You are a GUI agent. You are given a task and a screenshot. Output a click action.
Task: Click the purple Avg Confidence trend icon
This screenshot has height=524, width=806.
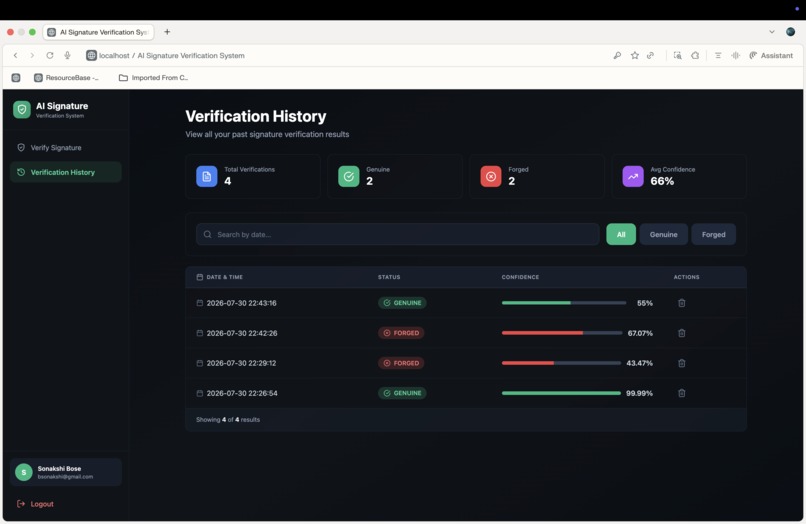pyautogui.click(x=633, y=176)
